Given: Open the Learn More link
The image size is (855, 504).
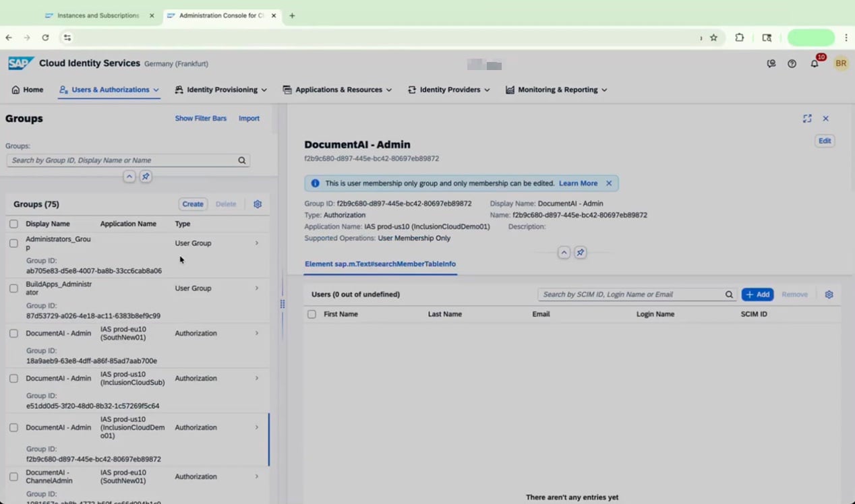Looking at the screenshot, I should tap(578, 183).
